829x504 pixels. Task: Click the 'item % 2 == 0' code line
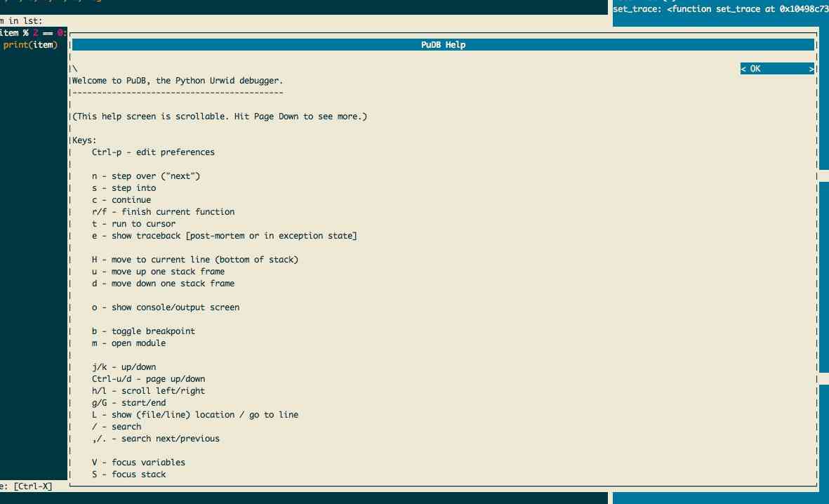pos(32,33)
